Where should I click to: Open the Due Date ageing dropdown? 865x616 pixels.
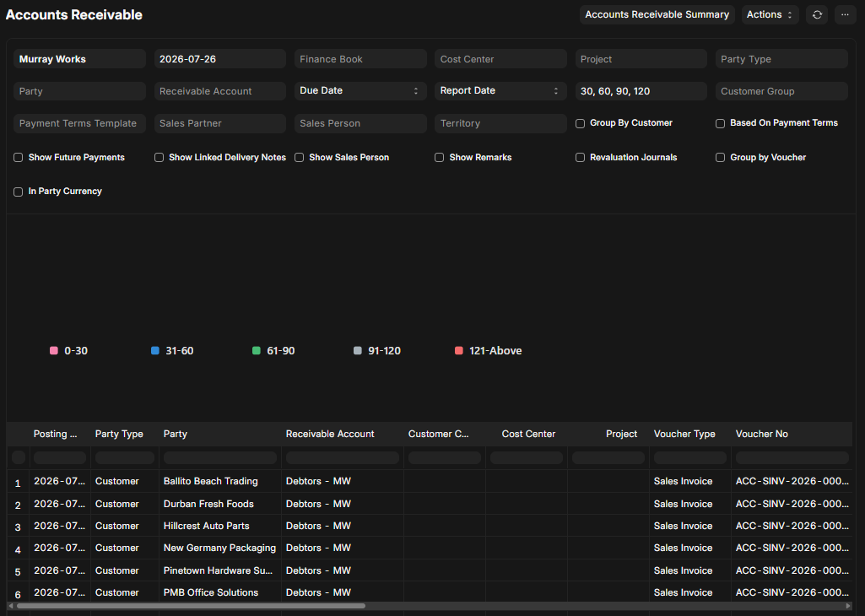point(360,91)
